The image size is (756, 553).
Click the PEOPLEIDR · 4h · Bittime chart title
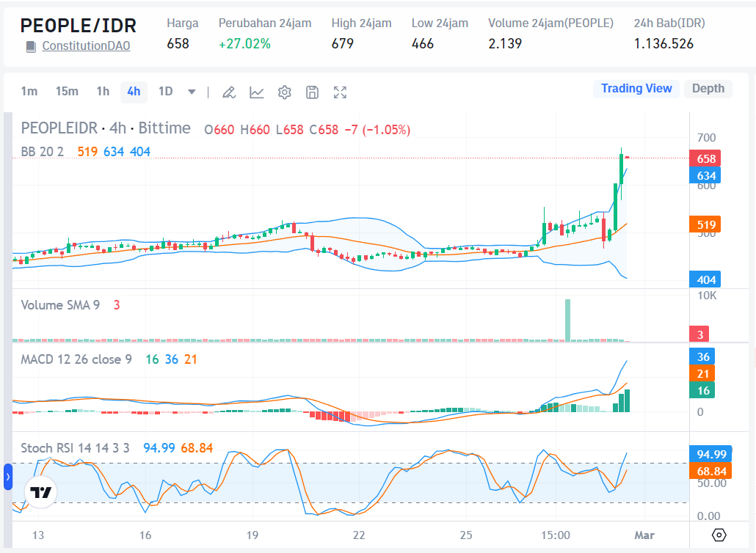coord(106,128)
